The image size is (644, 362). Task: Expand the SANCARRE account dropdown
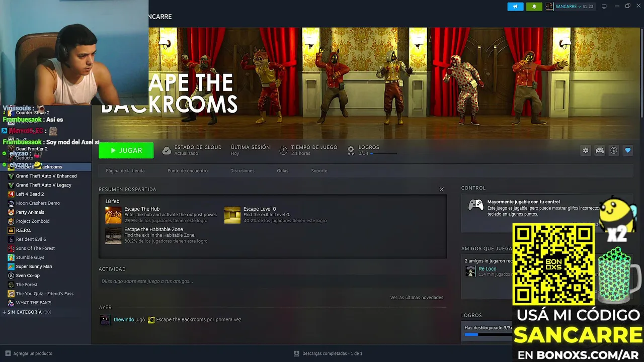tap(574, 7)
